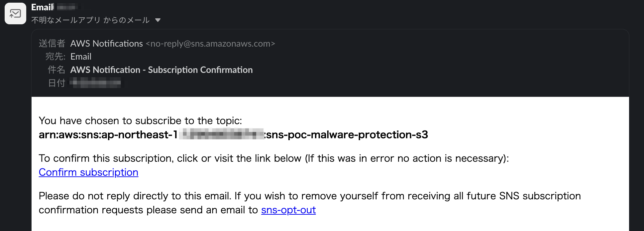This screenshot has height=231, width=644.
Task: Click the subject AWS Notification - Subscription Confirmation
Action: 161,70
